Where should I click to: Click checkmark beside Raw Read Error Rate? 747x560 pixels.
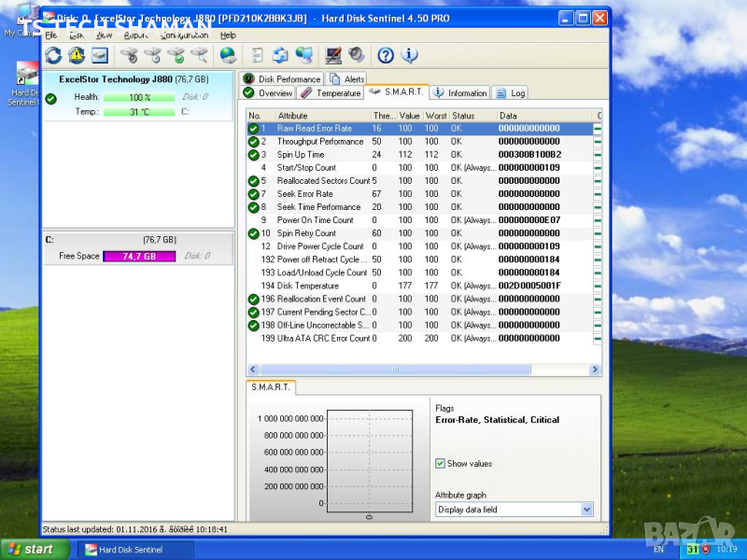pos(253,129)
